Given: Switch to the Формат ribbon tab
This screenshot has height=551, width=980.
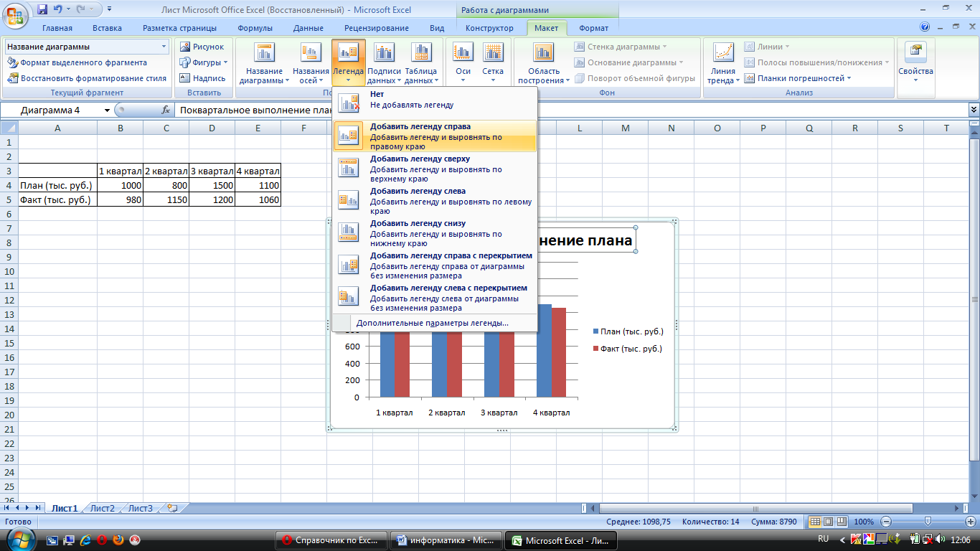Looking at the screenshot, I should point(593,28).
